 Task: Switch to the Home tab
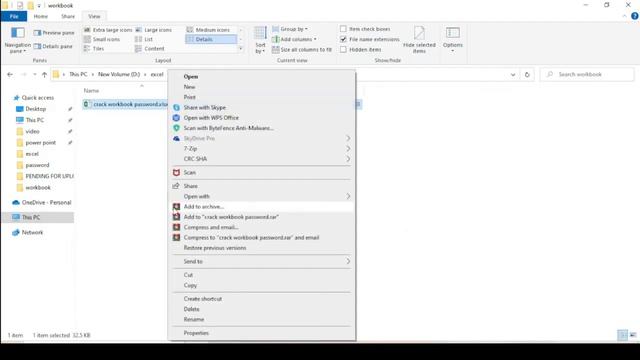[x=40, y=16]
